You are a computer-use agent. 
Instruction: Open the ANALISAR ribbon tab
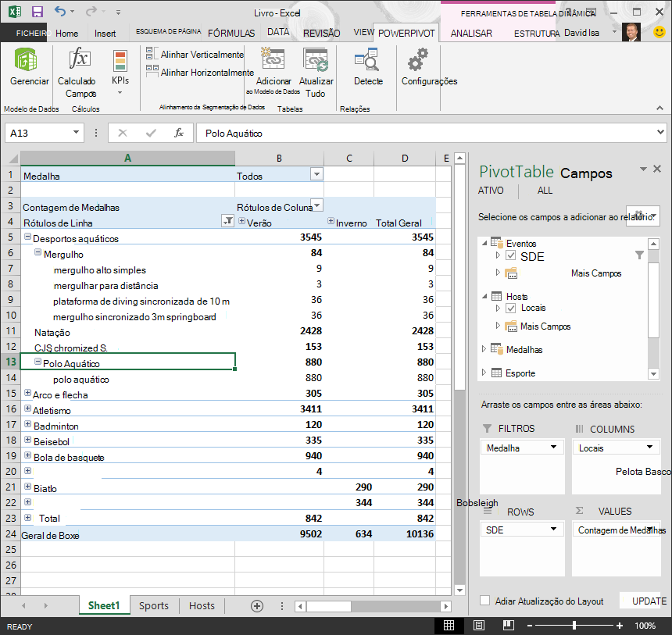click(471, 34)
